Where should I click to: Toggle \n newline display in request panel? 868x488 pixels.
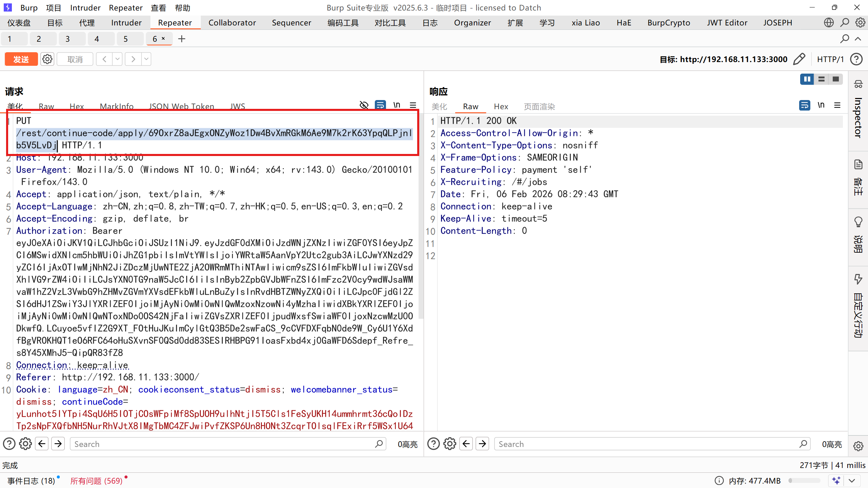(397, 105)
